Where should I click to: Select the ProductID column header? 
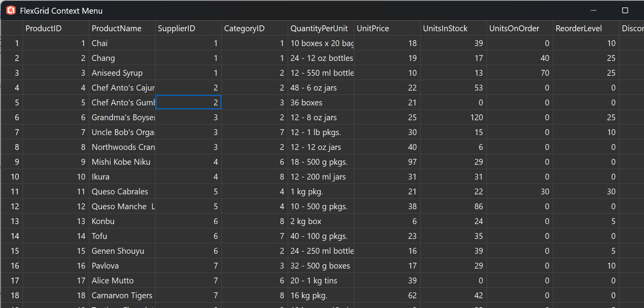[56, 28]
